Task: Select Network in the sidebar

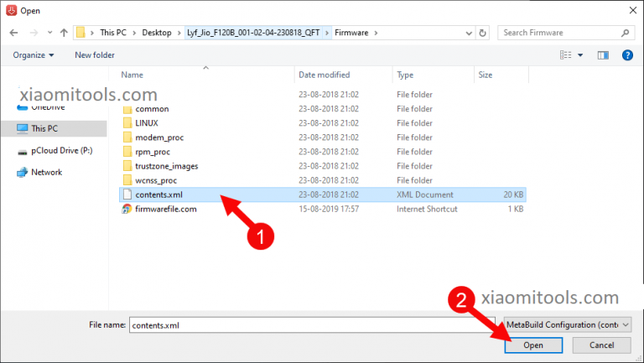Action: click(46, 172)
